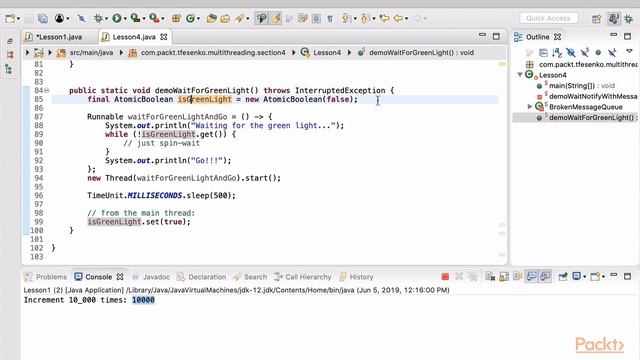
Task: Click the Open Task folder icon
Action: pyautogui.click(x=225, y=18)
